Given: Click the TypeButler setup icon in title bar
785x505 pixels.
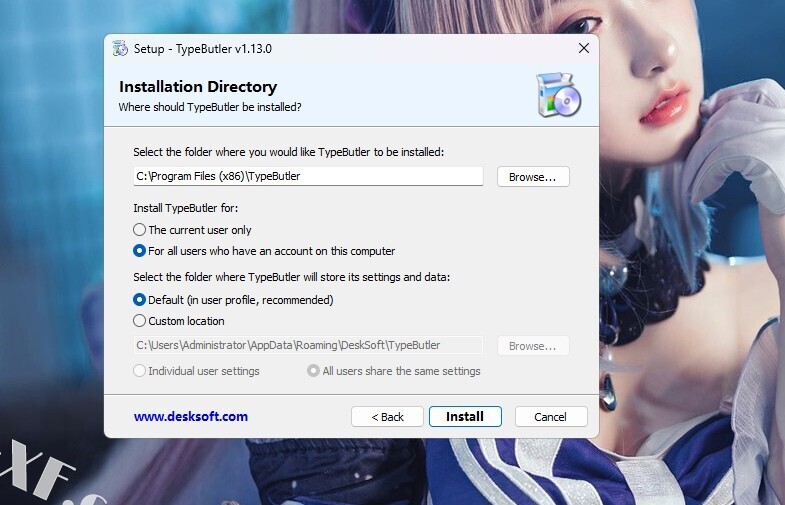Looking at the screenshot, I should (x=120, y=49).
